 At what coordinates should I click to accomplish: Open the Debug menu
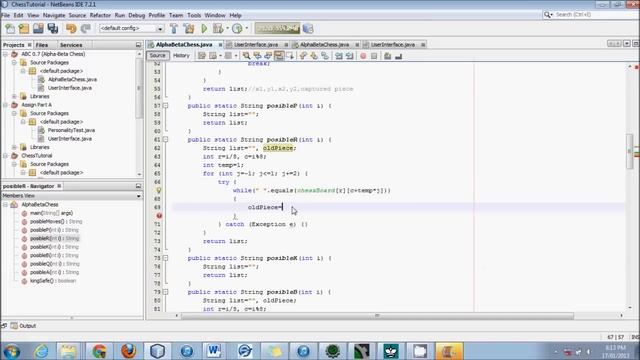136,15
